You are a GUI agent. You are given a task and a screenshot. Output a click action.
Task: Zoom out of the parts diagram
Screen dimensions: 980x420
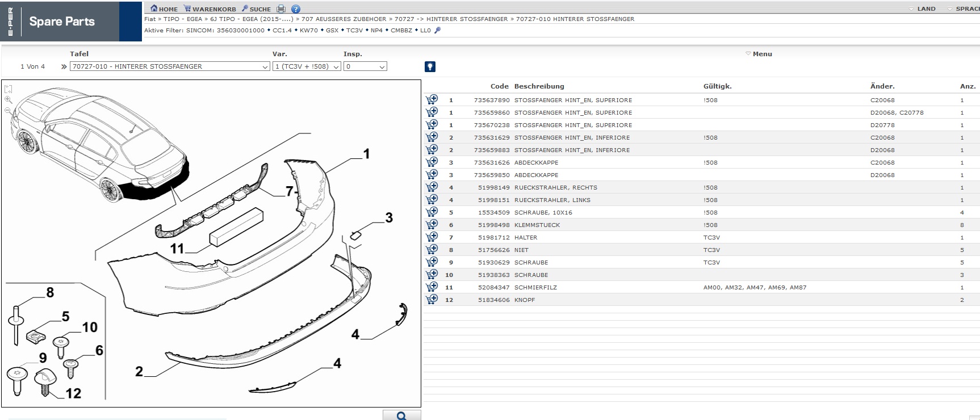click(8, 110)
